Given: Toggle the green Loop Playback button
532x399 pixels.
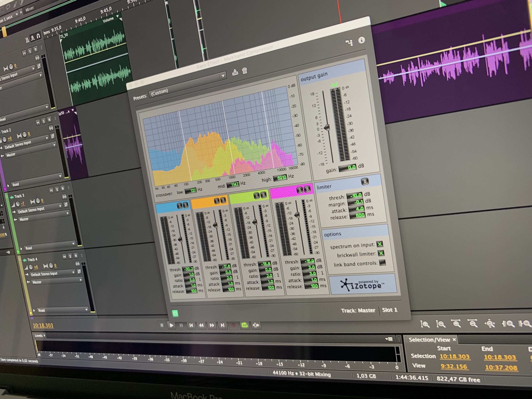Looking at the screenshot, I should coord(245,325).
